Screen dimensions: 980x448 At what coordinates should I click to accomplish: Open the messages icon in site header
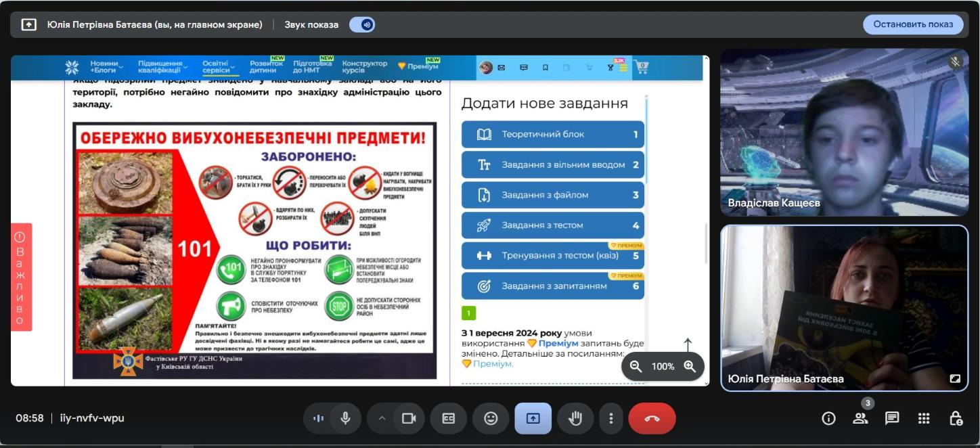tap(523, 68)
